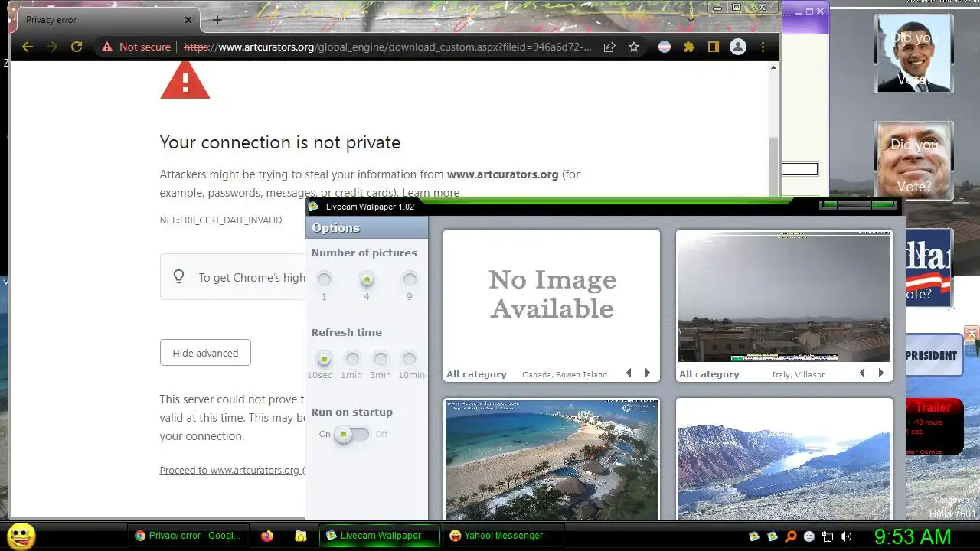980x551 pixels.
Task: Click the red warning triangle icon
Action: (185, 80)
